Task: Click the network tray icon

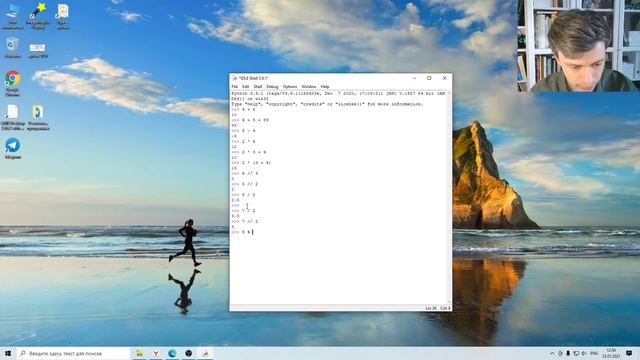Action: pyautogui.click(x=576, y=353)
